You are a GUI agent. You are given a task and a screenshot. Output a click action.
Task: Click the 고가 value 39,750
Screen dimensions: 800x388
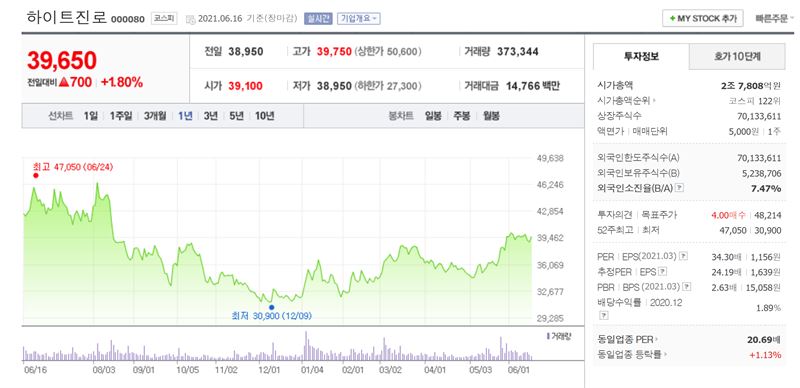coord(334,52)
